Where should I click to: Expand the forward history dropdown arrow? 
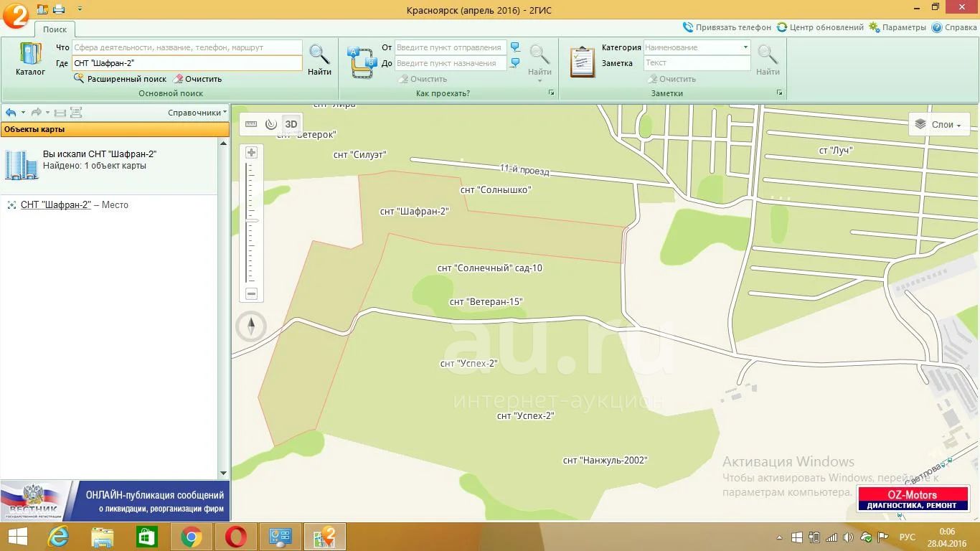pyautogui.click(x=47, y=113)
